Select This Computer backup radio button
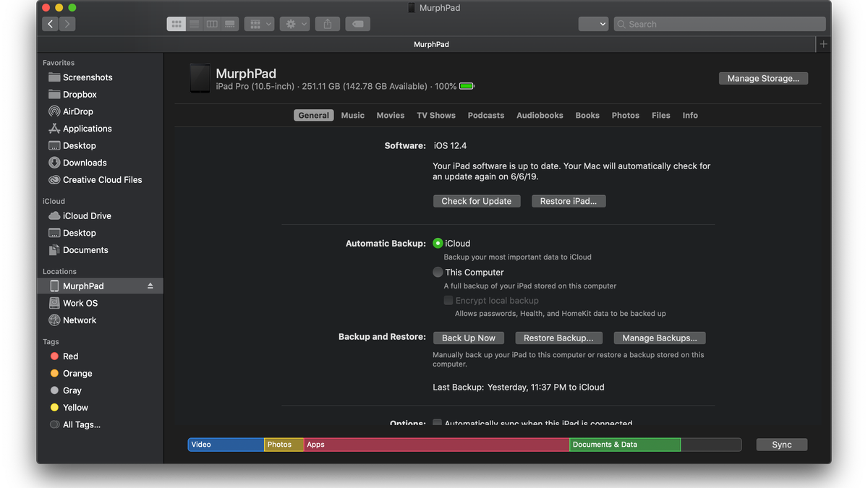 click(438, 273)
